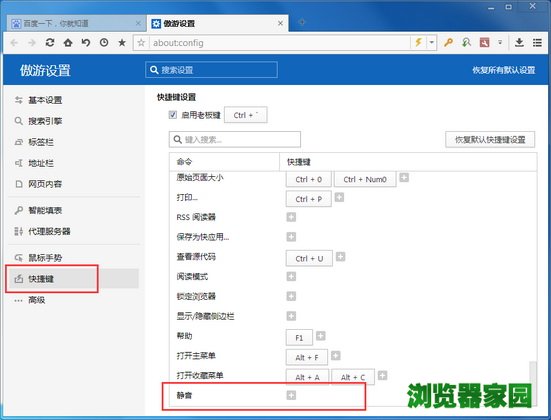Reload the page with refresh icon

click(x=50, y=43)
